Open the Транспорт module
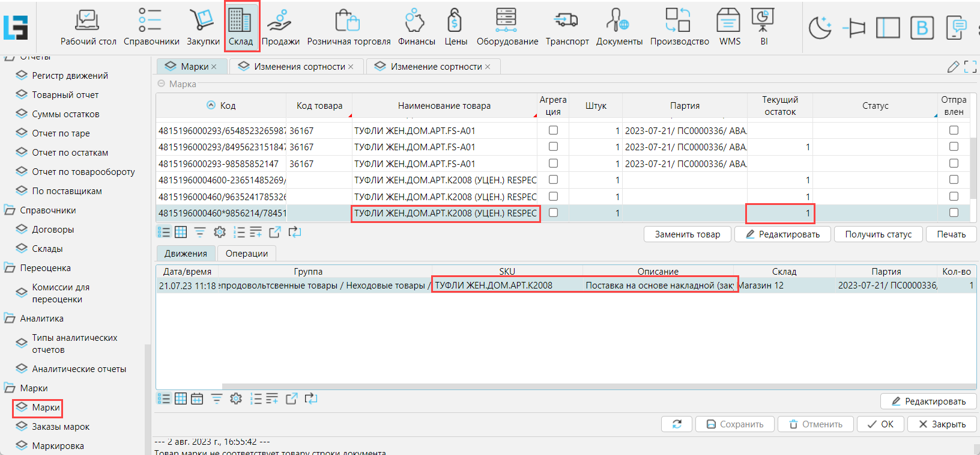 [567, 27]
